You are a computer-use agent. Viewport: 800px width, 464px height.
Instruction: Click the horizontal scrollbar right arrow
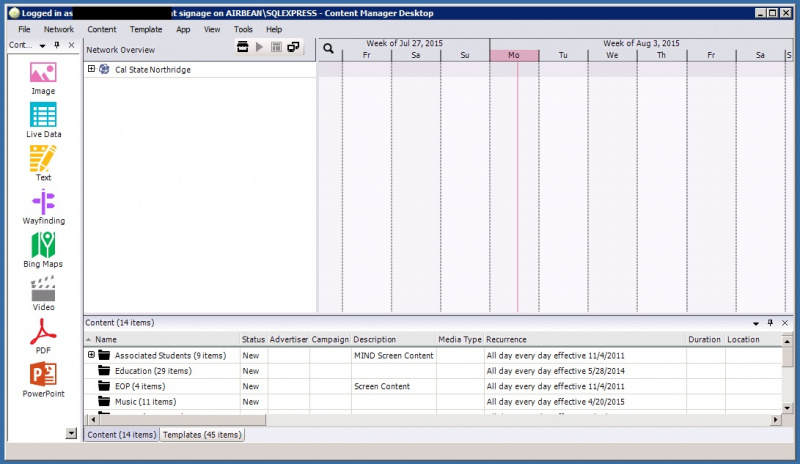click(x=776, y=420)
